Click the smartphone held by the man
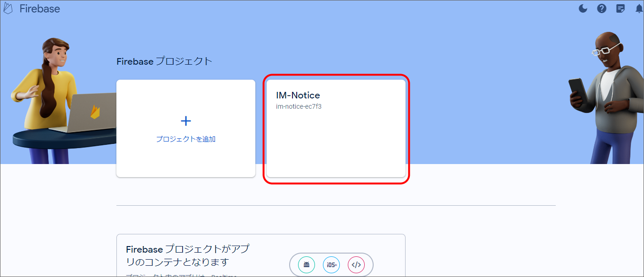The image size is (644, 277). point(578,92)
